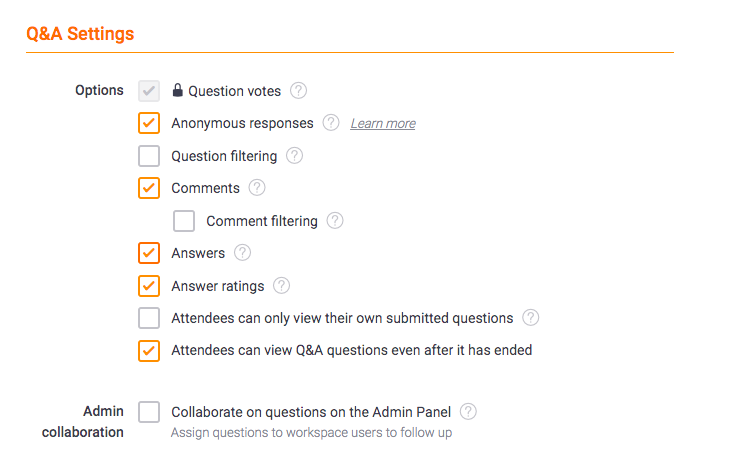Screen dimensions: 747x472
Task: Open help tooltip for Question filtering
Action: click(x=294, y=156)
